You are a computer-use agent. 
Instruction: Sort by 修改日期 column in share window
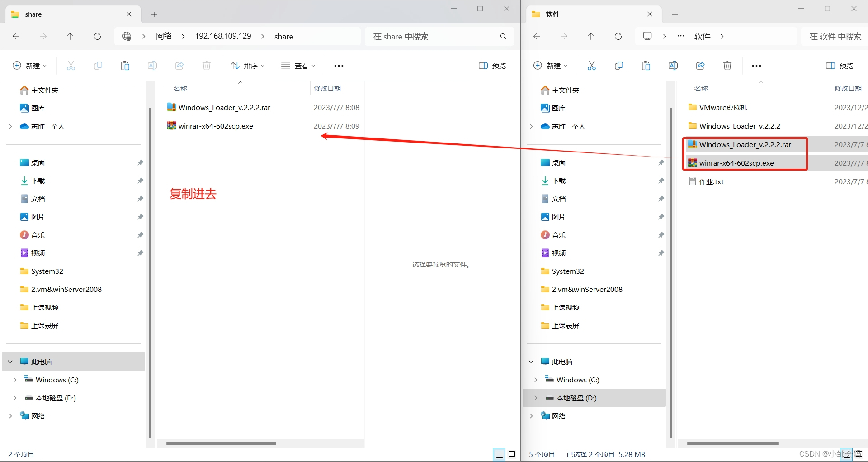327,88
